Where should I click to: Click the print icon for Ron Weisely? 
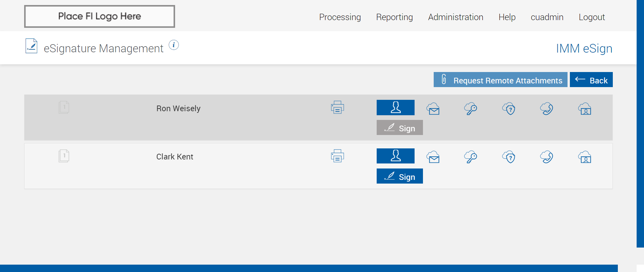(337, 108)
